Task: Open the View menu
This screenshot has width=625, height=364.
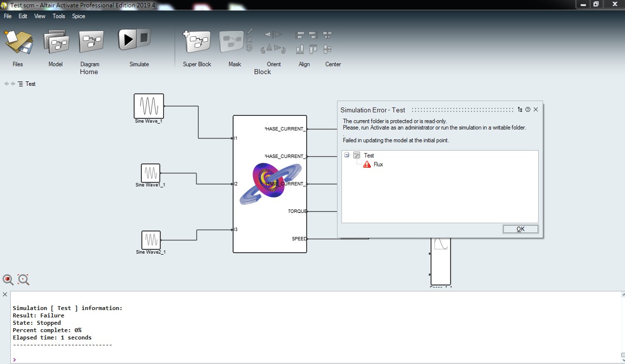Action: click(x=40, y=16)
